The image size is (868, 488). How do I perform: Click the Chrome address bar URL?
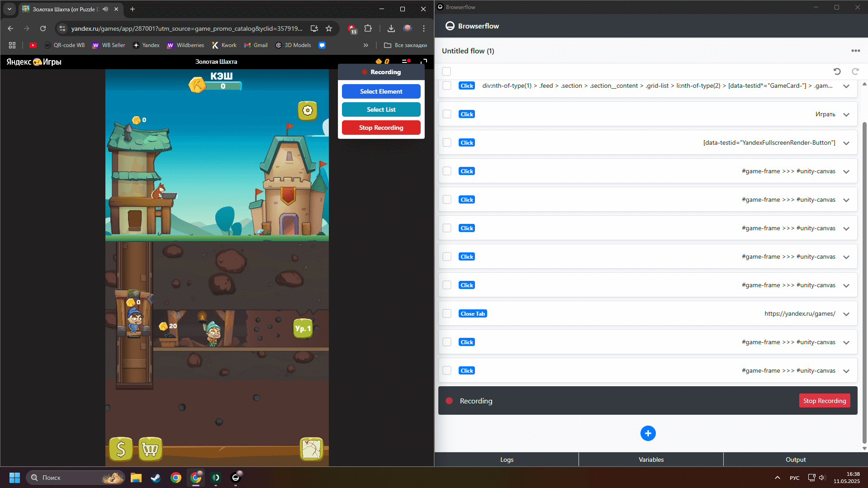pos(187,28)
